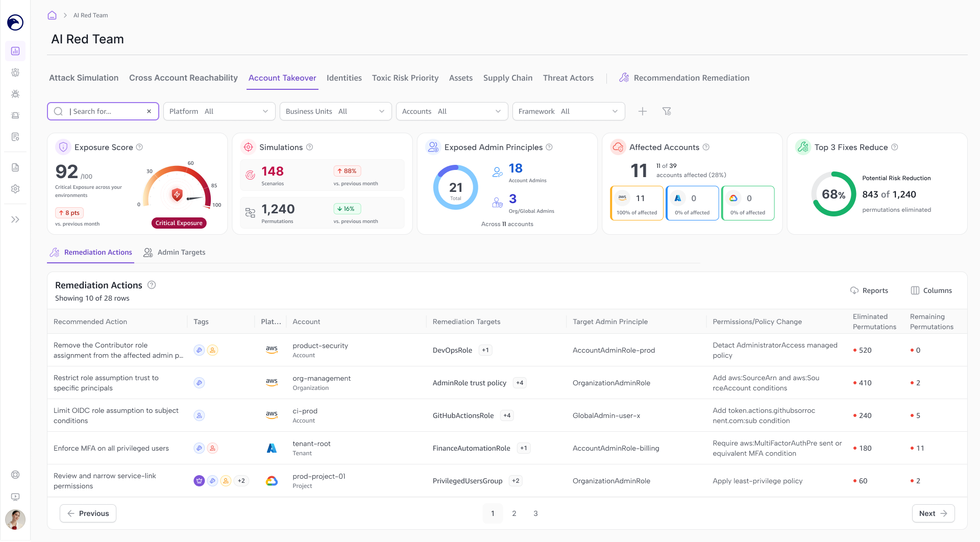Expand the sidebar with double chevron
The image size is (980, 542).
(x=15, y=219)
